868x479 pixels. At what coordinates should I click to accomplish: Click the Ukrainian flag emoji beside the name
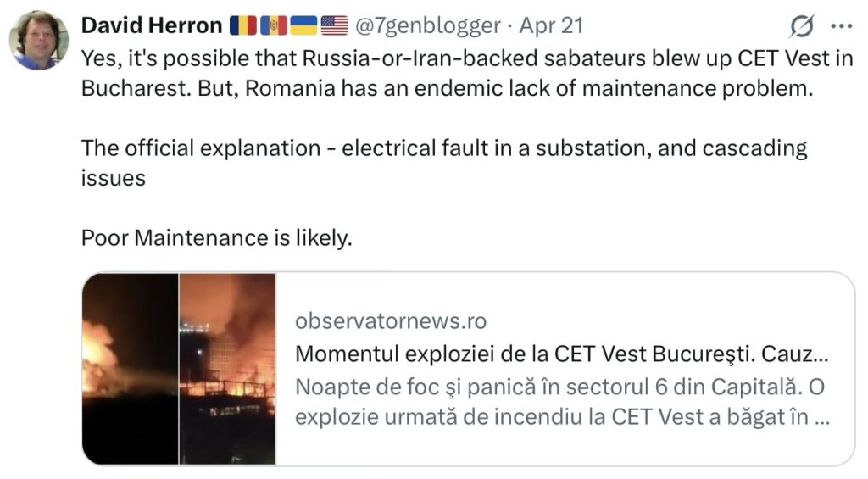click(303, 26)
